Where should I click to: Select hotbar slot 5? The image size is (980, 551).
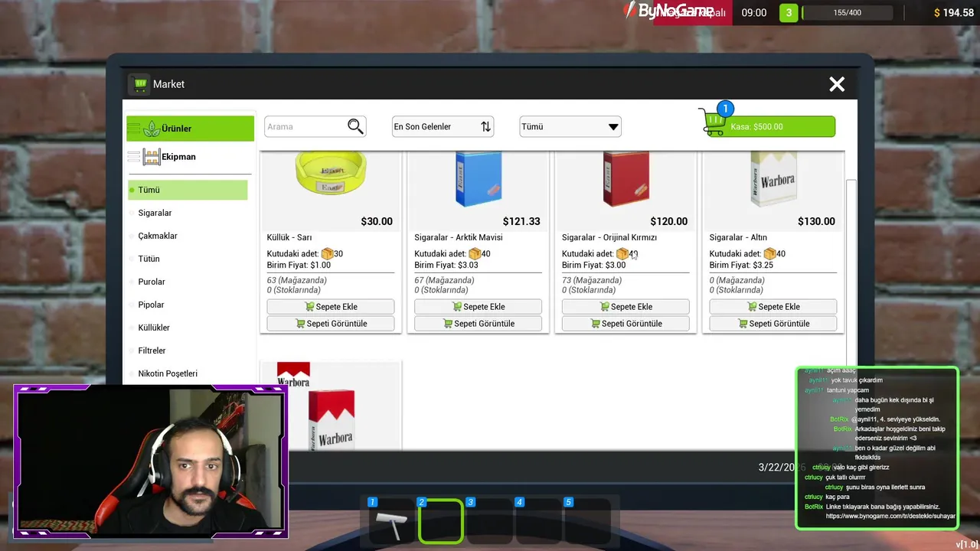(587, 522)
